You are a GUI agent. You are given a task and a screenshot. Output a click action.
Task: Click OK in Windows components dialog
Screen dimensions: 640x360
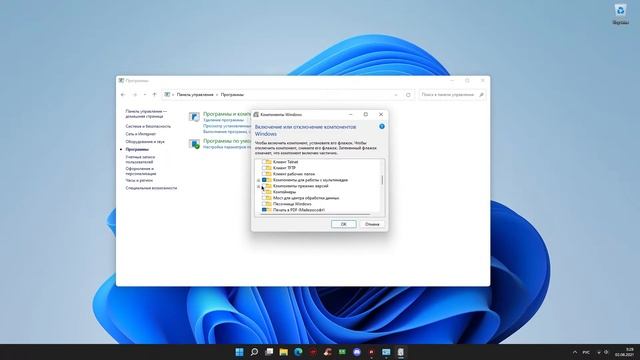(x=344, y=224)
